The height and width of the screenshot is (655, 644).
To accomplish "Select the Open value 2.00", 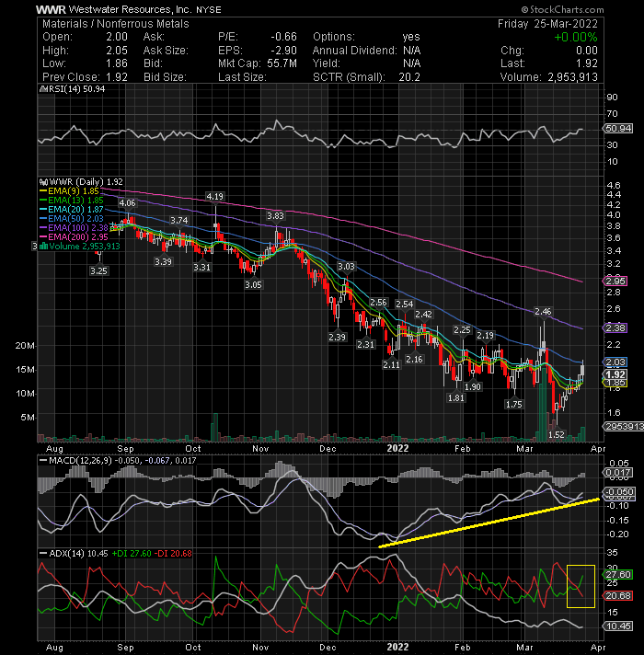I will 117,37.
